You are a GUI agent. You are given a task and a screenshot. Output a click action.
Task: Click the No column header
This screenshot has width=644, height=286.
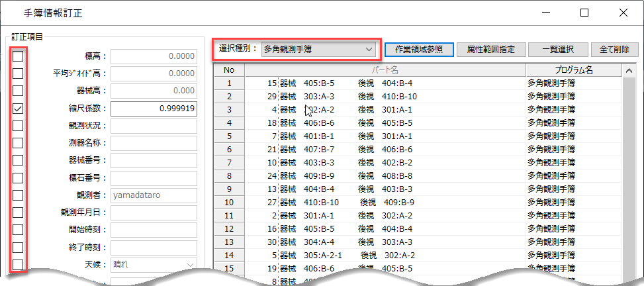point(229,70)
